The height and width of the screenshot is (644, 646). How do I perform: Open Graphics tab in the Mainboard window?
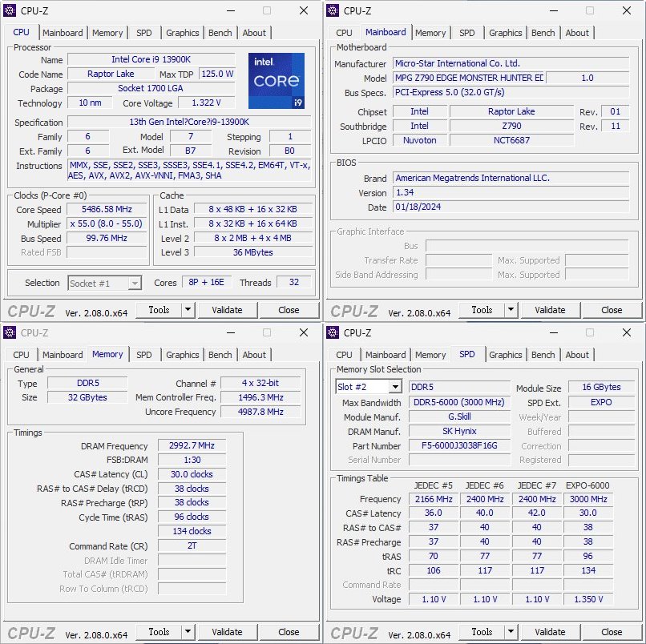pyautogui.click(x=506, y=33)
